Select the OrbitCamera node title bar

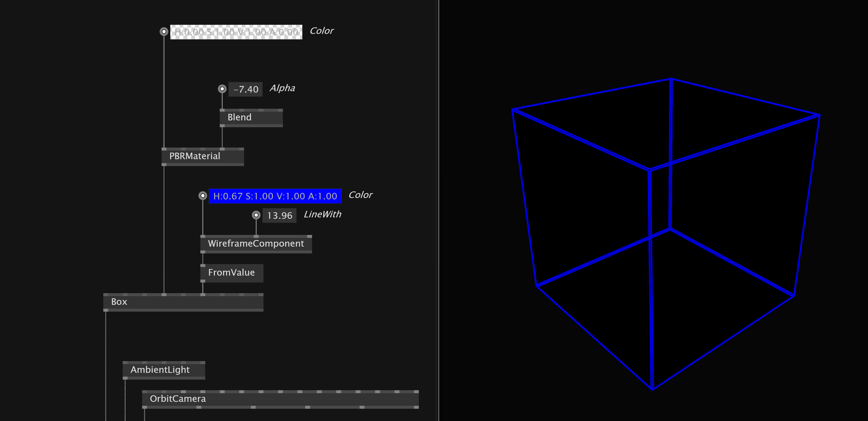pos(178,399)
